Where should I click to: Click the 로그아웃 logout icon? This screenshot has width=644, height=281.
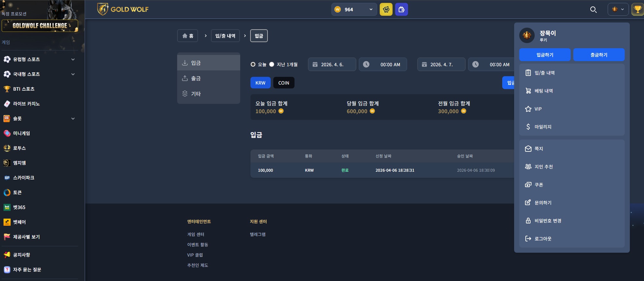(x=528, y=239)
